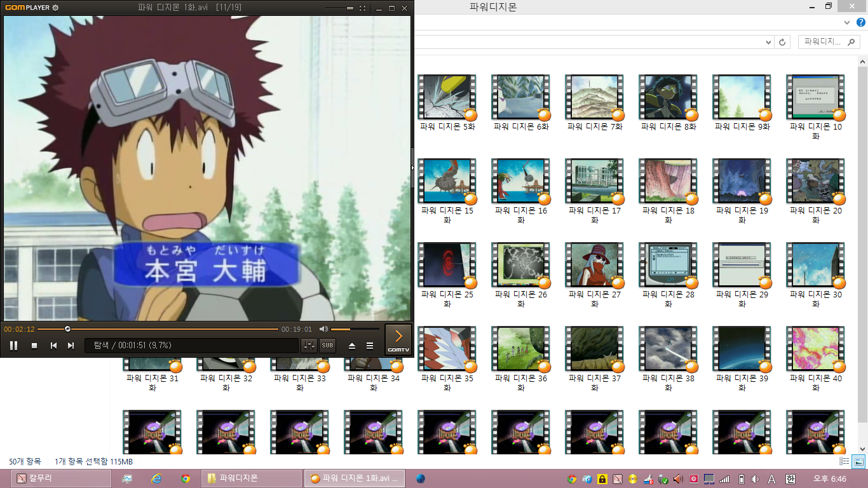Click the battery tray icon
The height and width of the screenshot is (488, 868).
click(x=741, y=479)
